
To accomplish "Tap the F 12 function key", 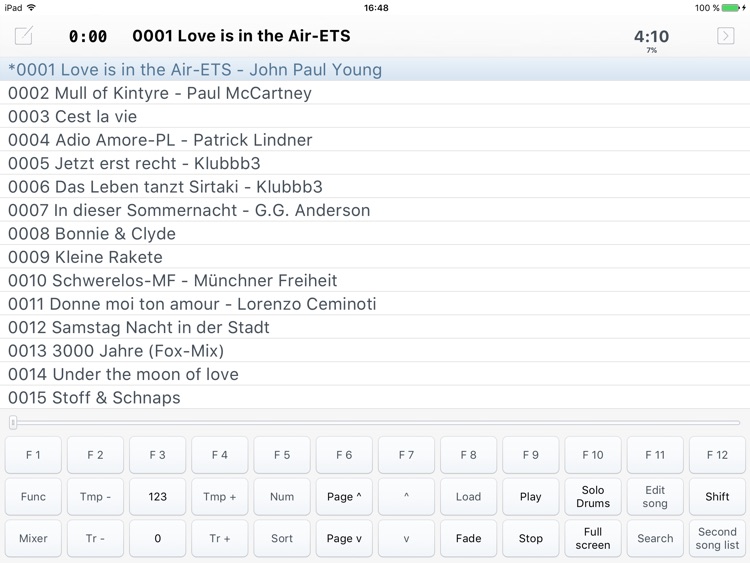I will pos(717,455).
